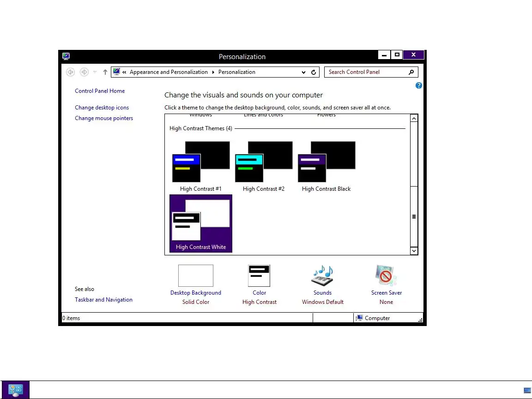Expand breadcrumb arrow after Appearance and Personalization
Image resolution: width=532 pixels, height=399 pixels.
213,72
